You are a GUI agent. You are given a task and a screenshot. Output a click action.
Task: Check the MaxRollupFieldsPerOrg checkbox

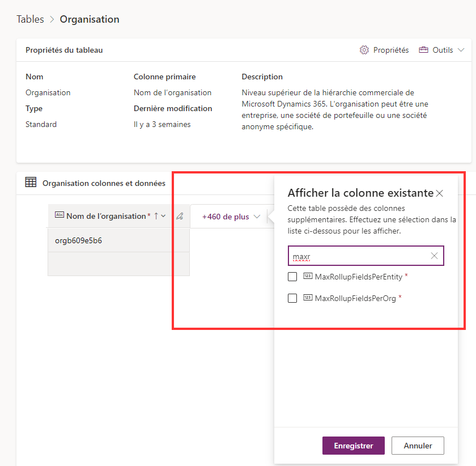pyautogui.click(x=292, y=298)
